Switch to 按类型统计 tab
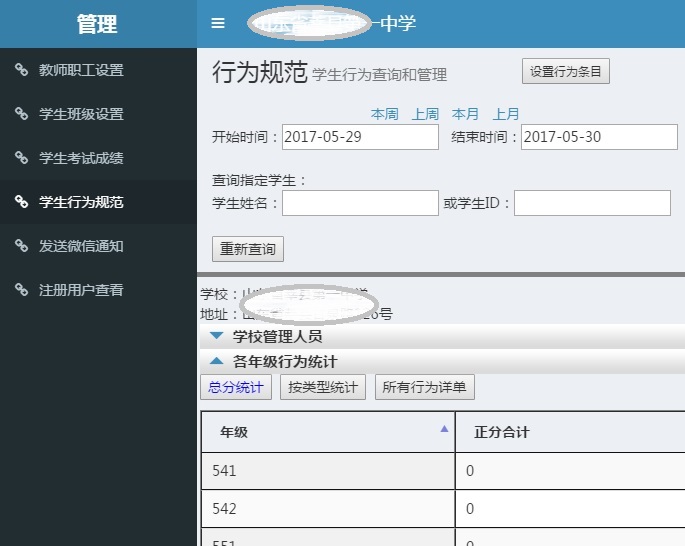The width and height of the screenshot is (685, 546). pyautogui.click(x=323, y=388)
